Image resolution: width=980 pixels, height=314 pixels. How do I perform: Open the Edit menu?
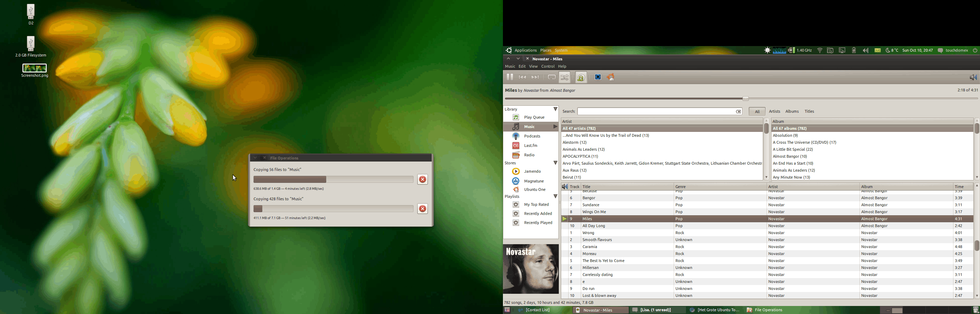coord(522,67)
